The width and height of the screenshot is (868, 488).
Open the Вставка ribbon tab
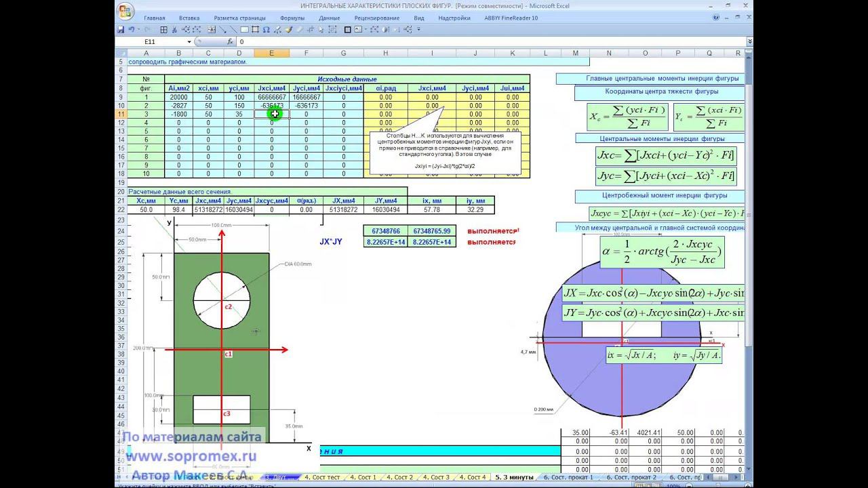(189, 18)
